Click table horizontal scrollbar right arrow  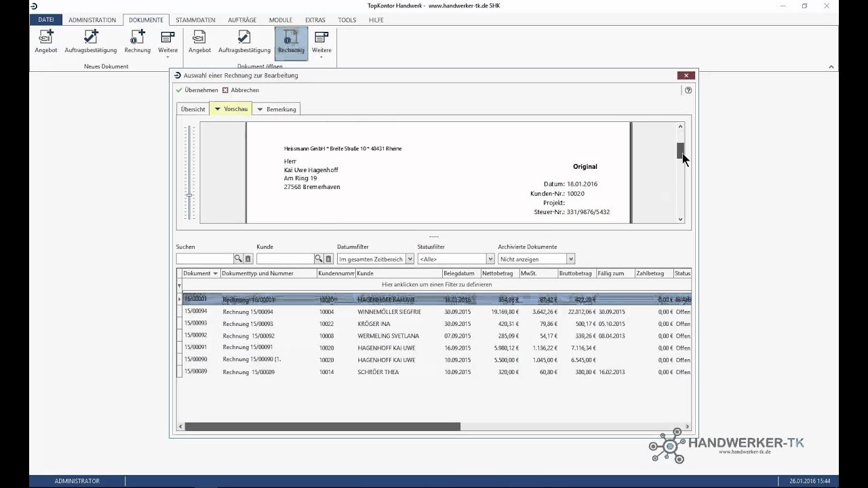pos(687,426)
